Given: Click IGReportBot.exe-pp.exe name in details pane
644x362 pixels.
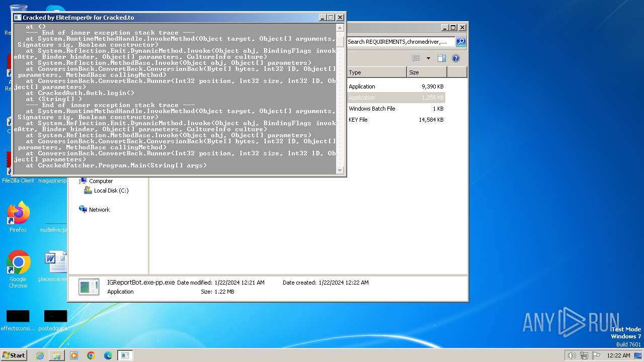Looking at the screenshot, I should pos(141,283).
